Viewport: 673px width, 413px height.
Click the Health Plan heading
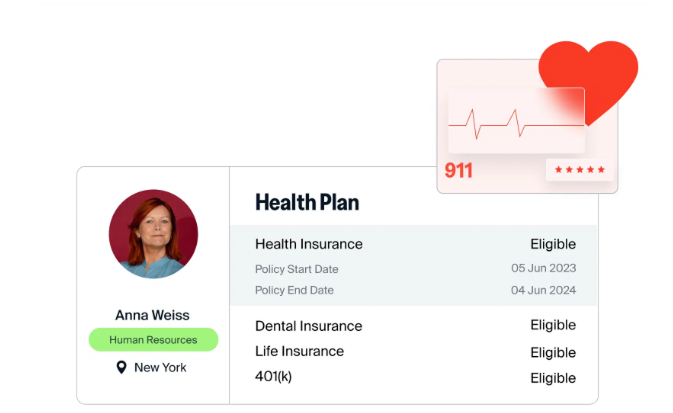[x=307, y=202]
